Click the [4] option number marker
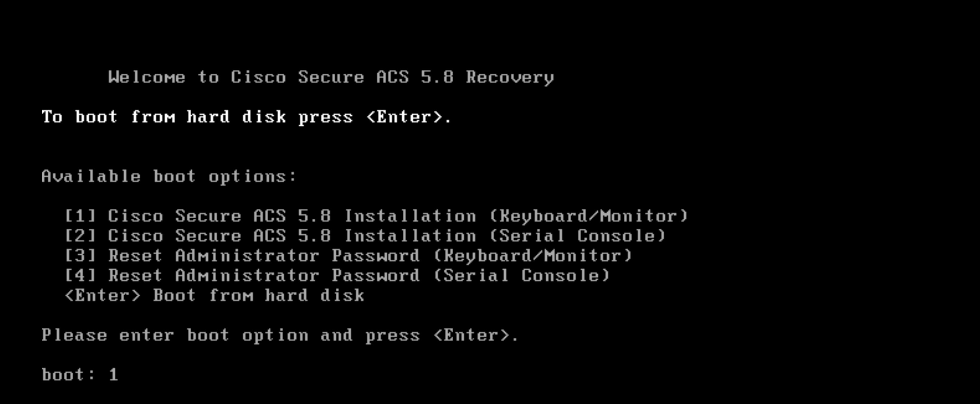Image resolution: width=980 pixels, height=404 pixels. (x=80, y=275)
